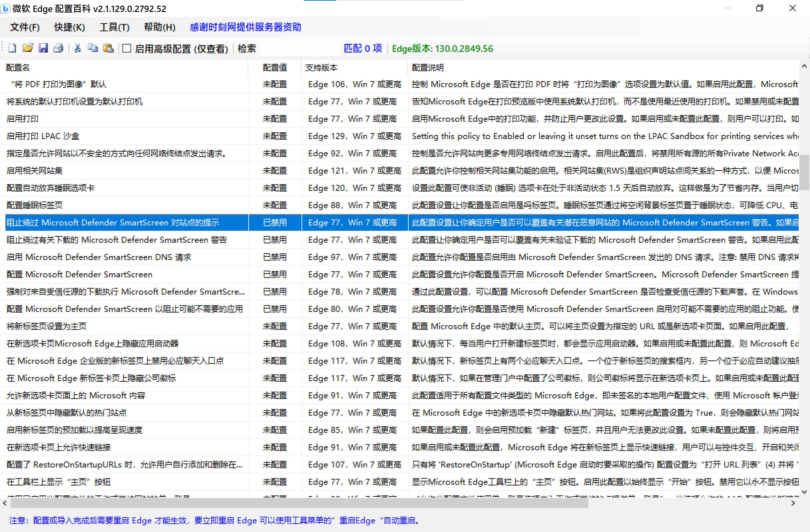The width and height of the screenshot is (810, 532).
Task: Select the 将新标签页设置为主页 row
Action: [399, 326]
